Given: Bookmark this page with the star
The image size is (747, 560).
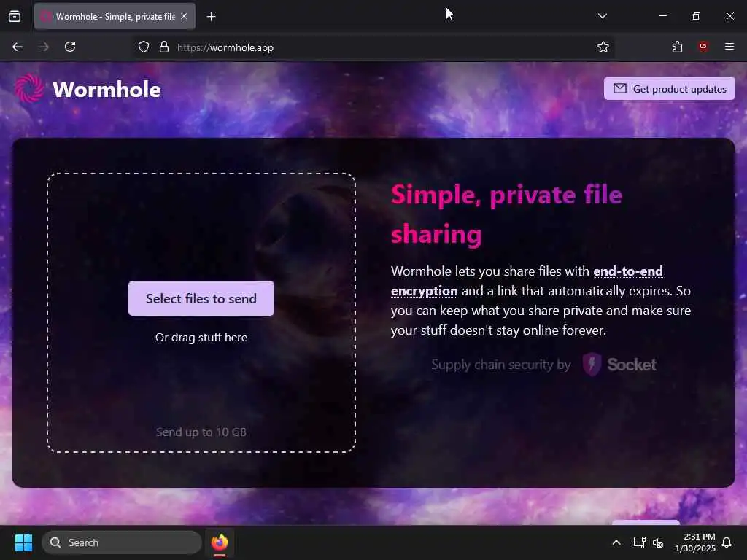Looking at the screenshot, I should (603, 47).
